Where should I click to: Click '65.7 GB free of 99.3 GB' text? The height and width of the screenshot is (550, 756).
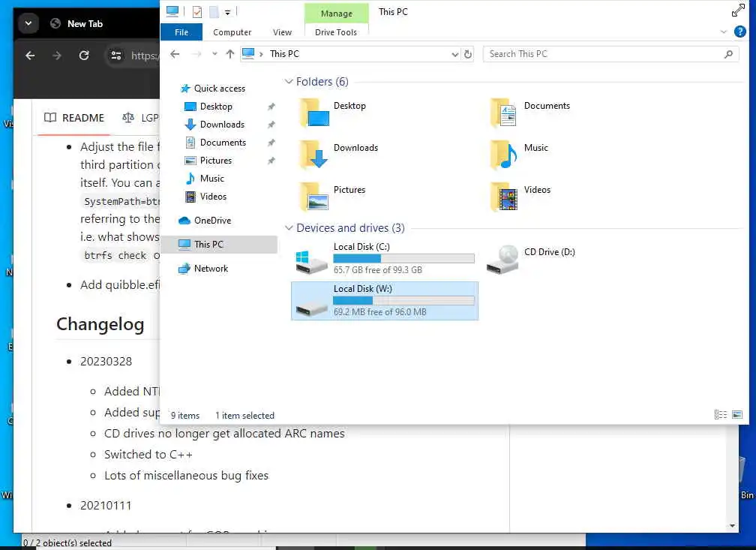[x=377, y=270]
